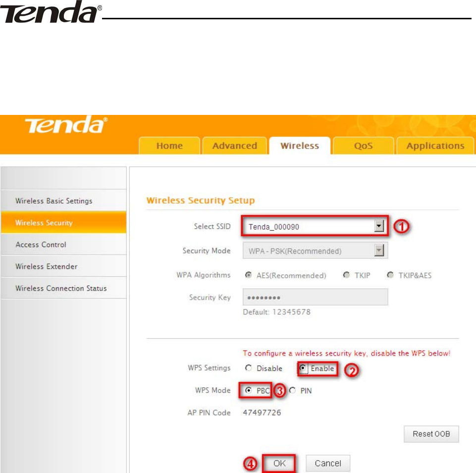Click the AP PIN Code value 47497726
Viewport: 476px width, 473px height.
click(x=262, y=413)
